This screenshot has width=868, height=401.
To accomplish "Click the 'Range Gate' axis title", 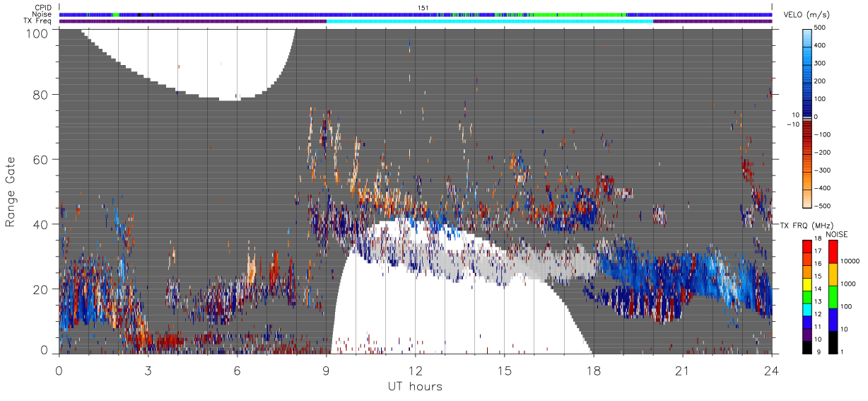I will pyautogui.click(x=11, y=192).
